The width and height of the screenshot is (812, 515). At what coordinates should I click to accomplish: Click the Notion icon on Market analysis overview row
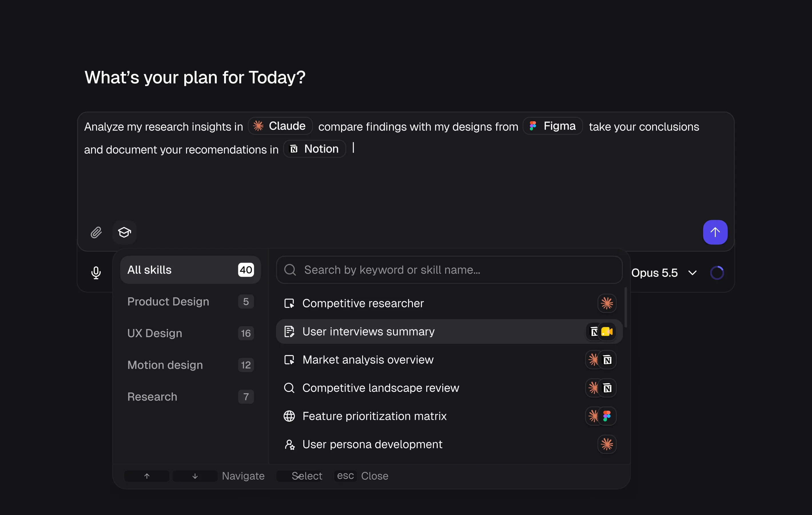(x=607, y=360)
